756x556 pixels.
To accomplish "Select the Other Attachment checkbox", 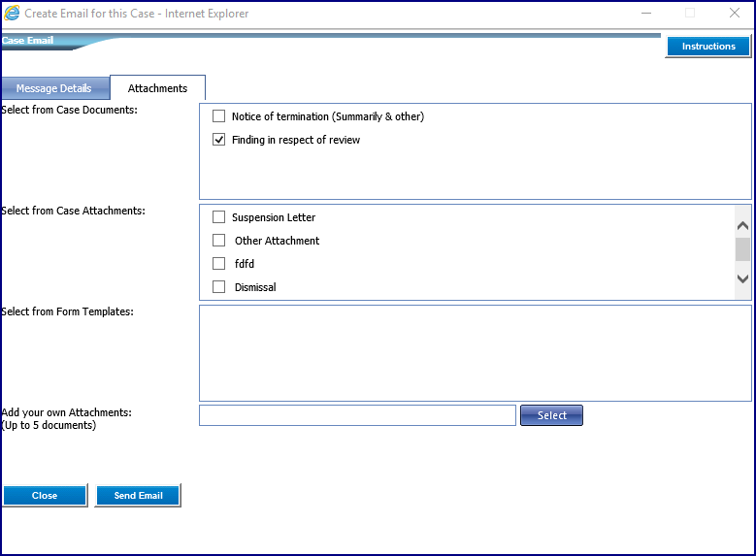I will pyautogui.click(x=219, y=240).
